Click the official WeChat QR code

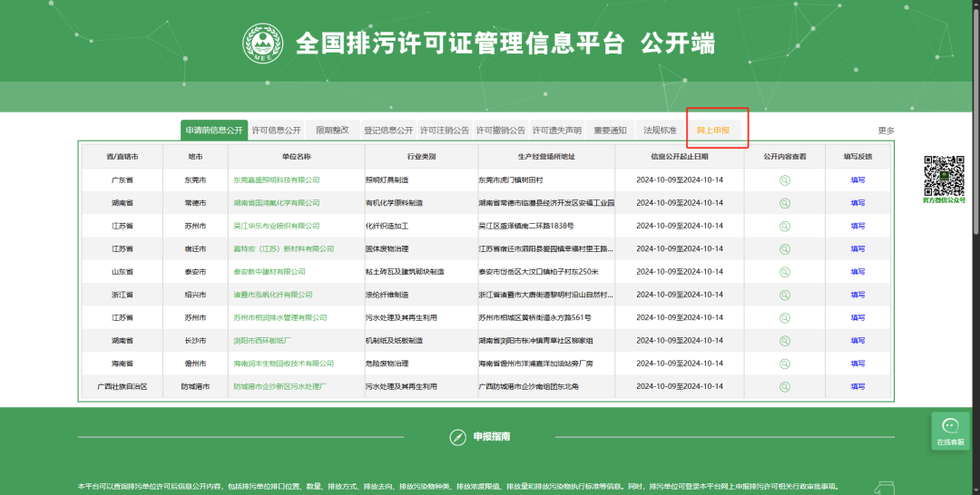click(944, 175)
